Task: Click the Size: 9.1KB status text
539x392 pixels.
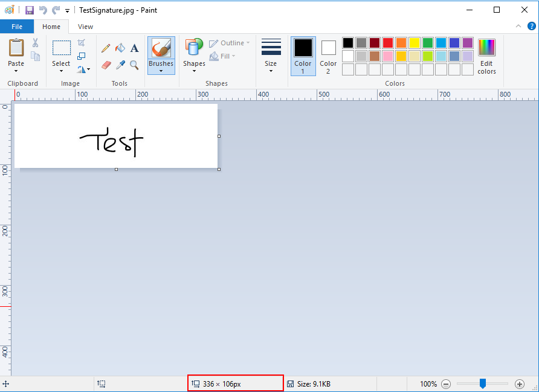Action: point(314,384)
